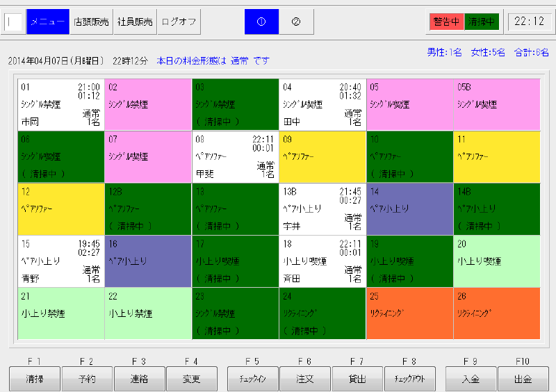Viewport: 556px width, 392px height.
Task: Click the 女性:5名 count text
Action: pos(488,53)
